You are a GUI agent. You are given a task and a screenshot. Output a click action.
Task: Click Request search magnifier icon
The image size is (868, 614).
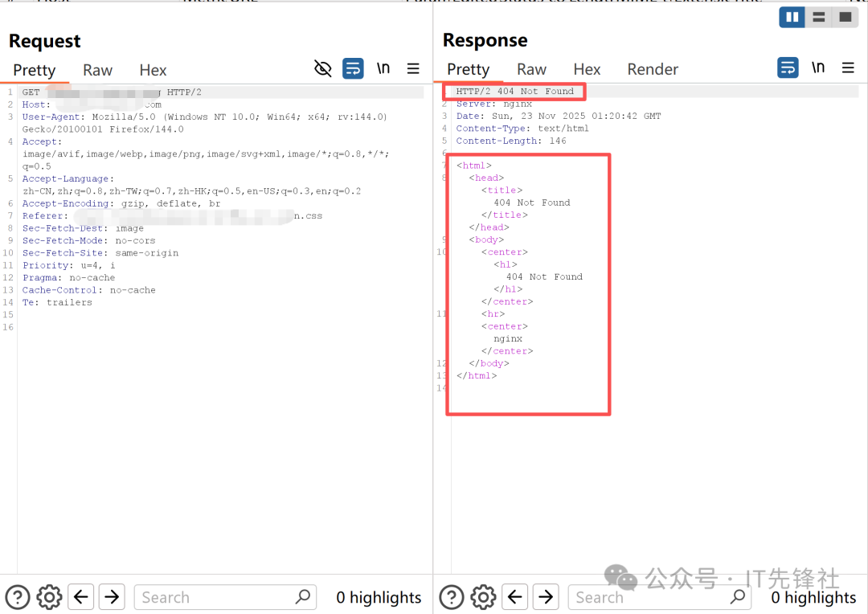pyautogui.click(x=303, y=597)
